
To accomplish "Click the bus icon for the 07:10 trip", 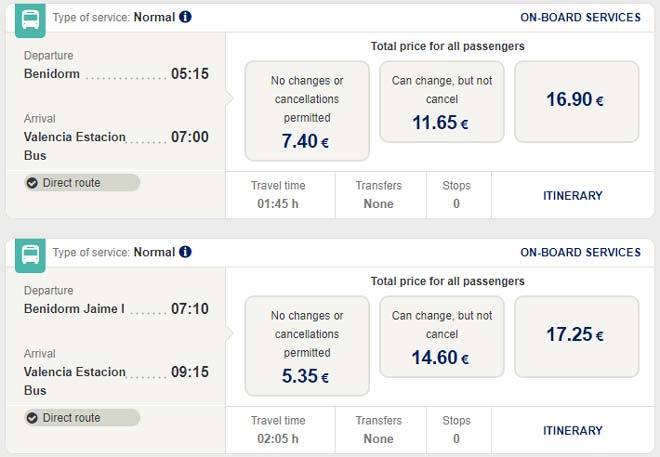I will pyautogui.click(x=30, y=254).
